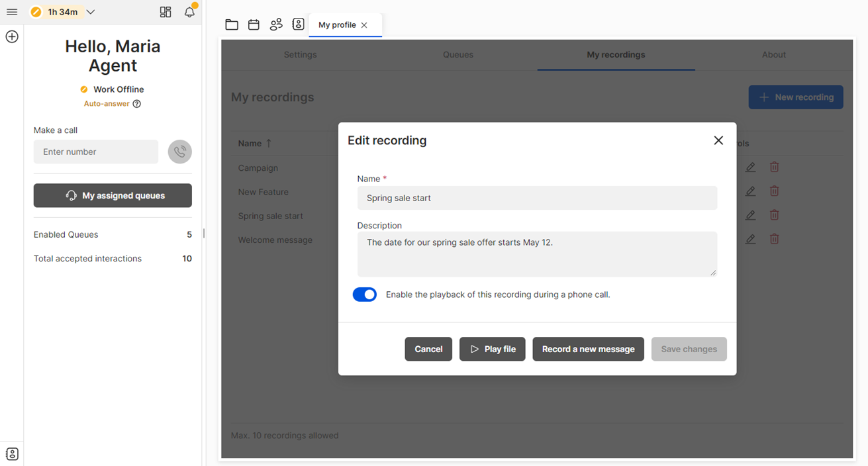868x466 pixels.
Task: Click the Auto-answer link
Action: pyautogui.click(x=107, y=104)
